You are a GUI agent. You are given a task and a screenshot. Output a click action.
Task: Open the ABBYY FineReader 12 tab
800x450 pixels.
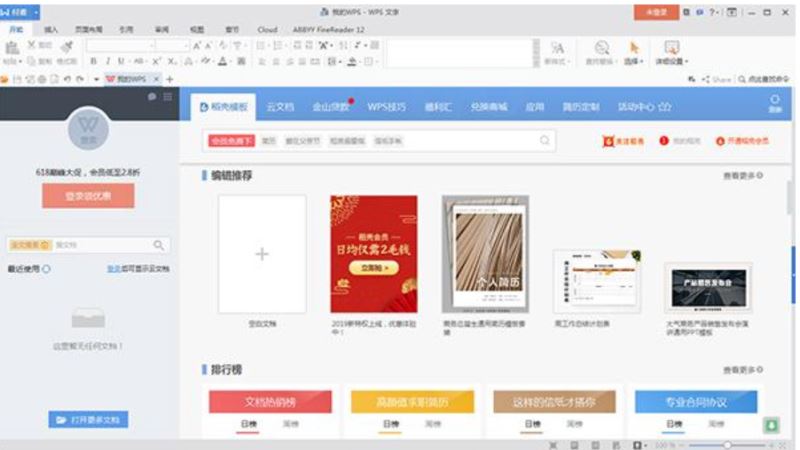[x=329, y=30]
